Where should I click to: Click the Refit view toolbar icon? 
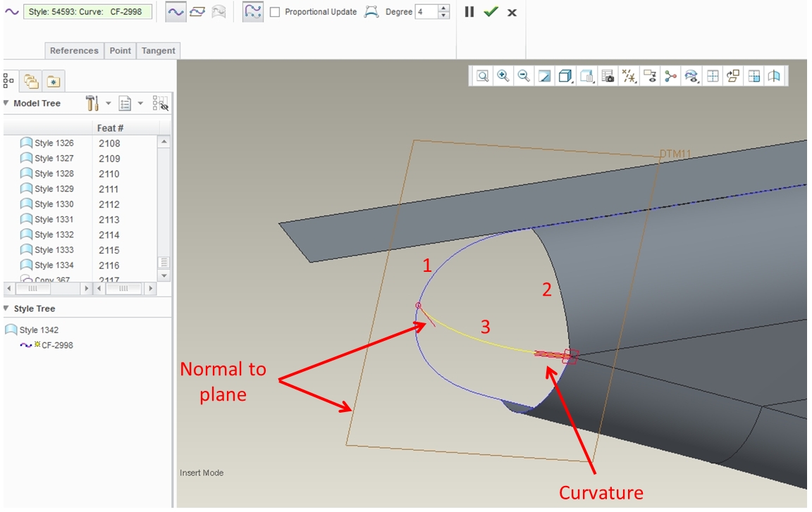483,77
